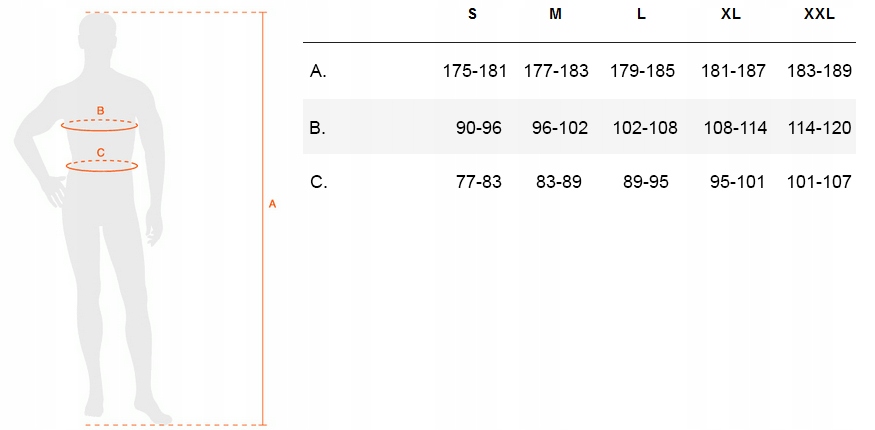Click the 101-107 waist value for XXL
875x430 pixels.
pyautogui.click(x=819, y=182)
